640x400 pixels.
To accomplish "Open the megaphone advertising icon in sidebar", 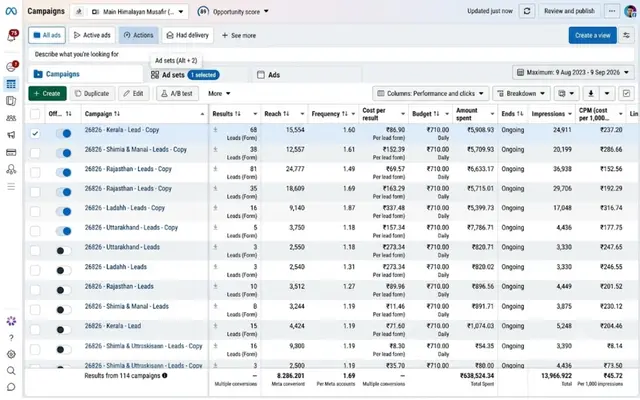I will click(11, 135).
